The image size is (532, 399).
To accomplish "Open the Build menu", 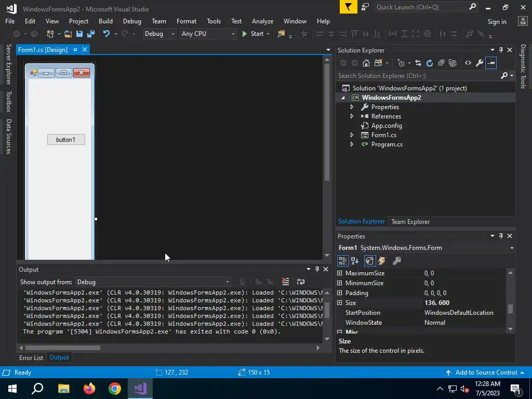I will coord(105,21).
